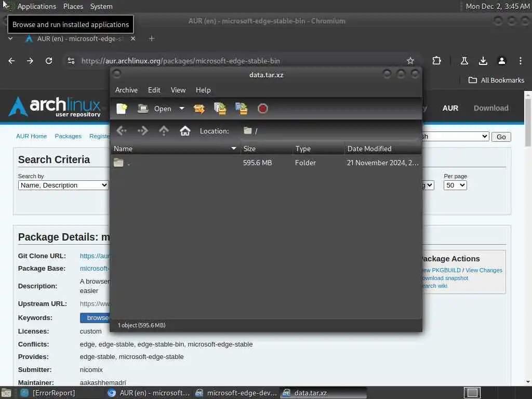Screen dimensions: 532x399
Task: Create new archive with toolbar icon
Action: pyautogui.click(x=122, y=109)
